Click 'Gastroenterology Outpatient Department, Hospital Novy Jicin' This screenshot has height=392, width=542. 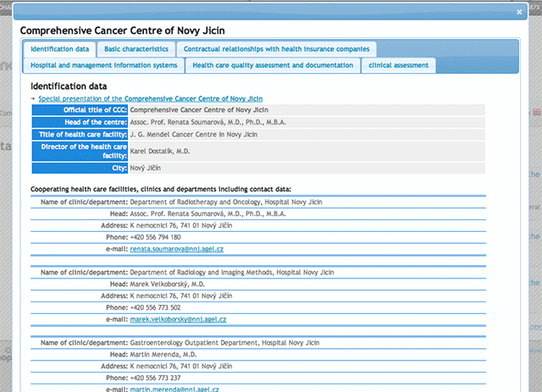coord(224,343)
